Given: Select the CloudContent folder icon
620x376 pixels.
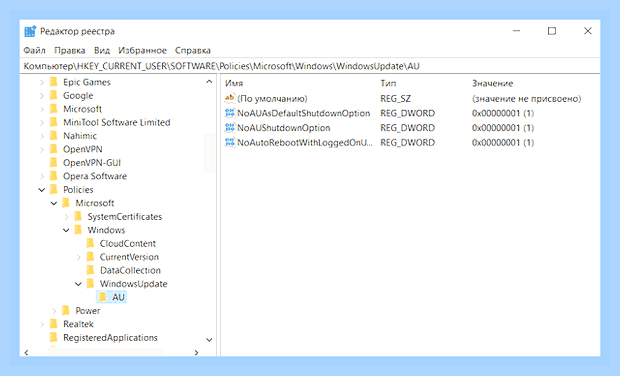Looking at the screenshot, I should click(x=91, y=244).
